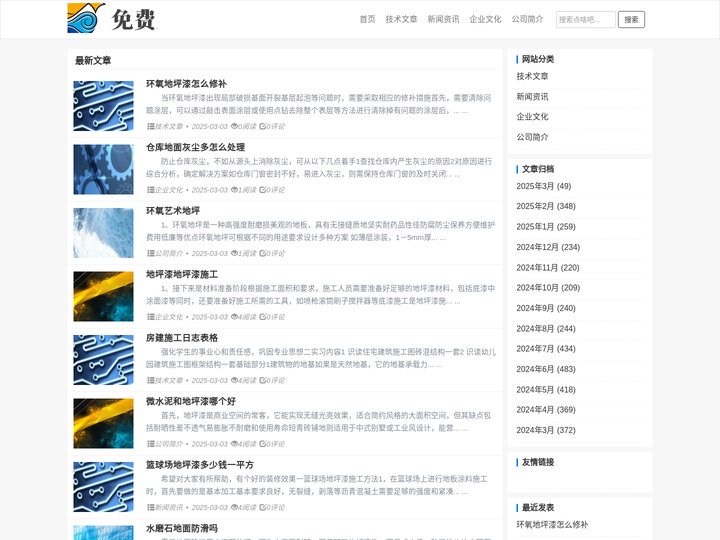This screenshot has width=720, height=540.
Task: Open archive 2024年10月 (209)
Action: [548, 287]
